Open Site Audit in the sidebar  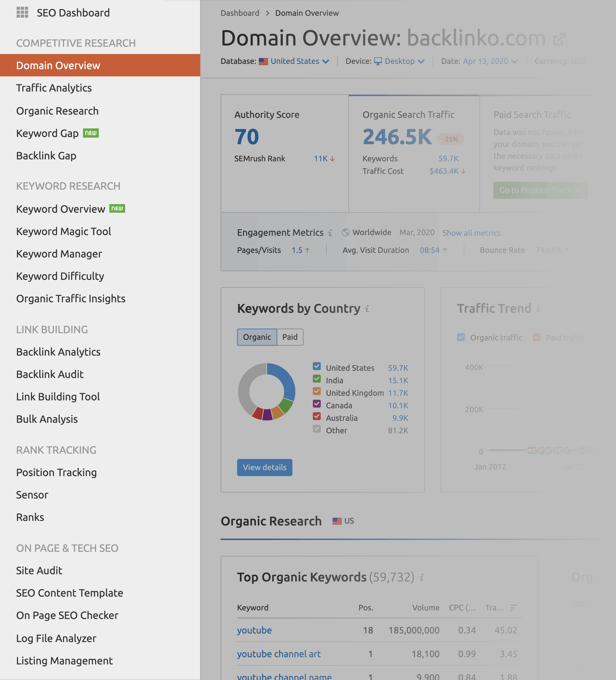click(x=39, y=570)
